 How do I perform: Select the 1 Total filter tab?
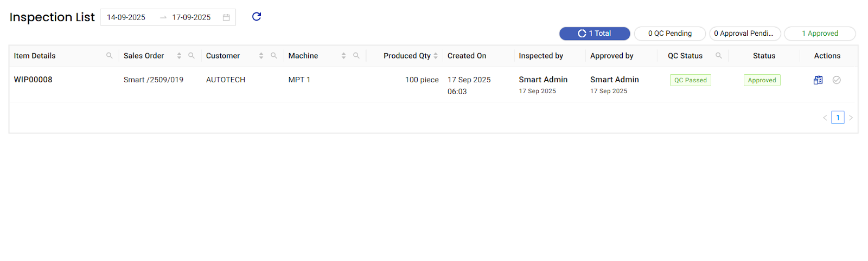[595, 34]
